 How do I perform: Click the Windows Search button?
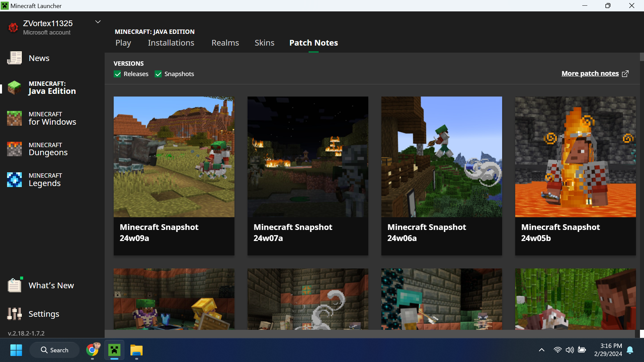(x=55, y=350)
